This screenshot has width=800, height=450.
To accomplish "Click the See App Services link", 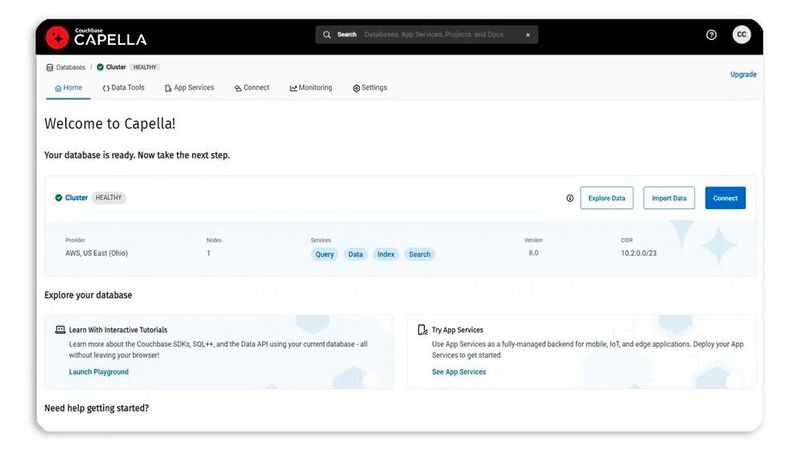I will (x=459, y=372).
